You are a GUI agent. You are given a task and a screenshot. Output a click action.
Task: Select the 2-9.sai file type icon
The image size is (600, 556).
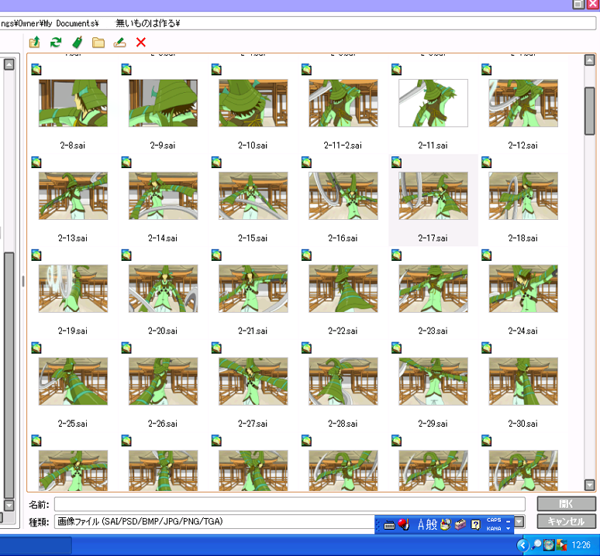point(126,69)
